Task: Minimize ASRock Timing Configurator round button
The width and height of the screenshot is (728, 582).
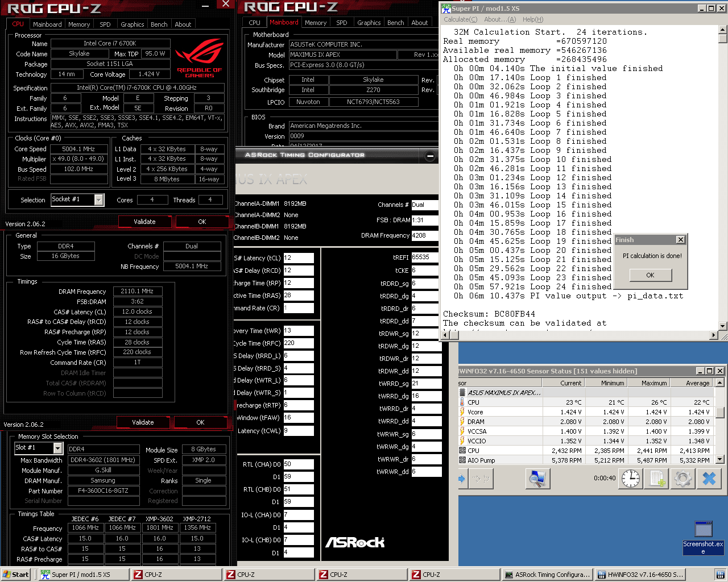Action: (430, 156)
